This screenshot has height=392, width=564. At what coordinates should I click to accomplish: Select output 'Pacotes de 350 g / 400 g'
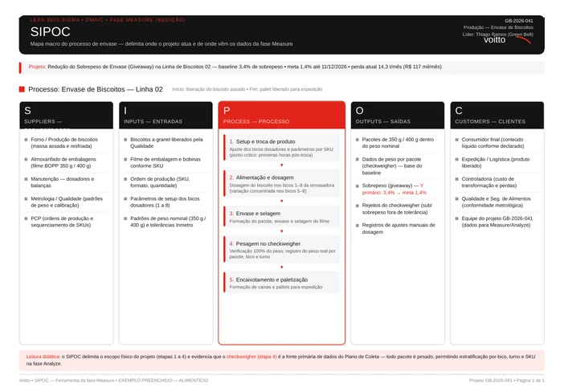(398, 143)
